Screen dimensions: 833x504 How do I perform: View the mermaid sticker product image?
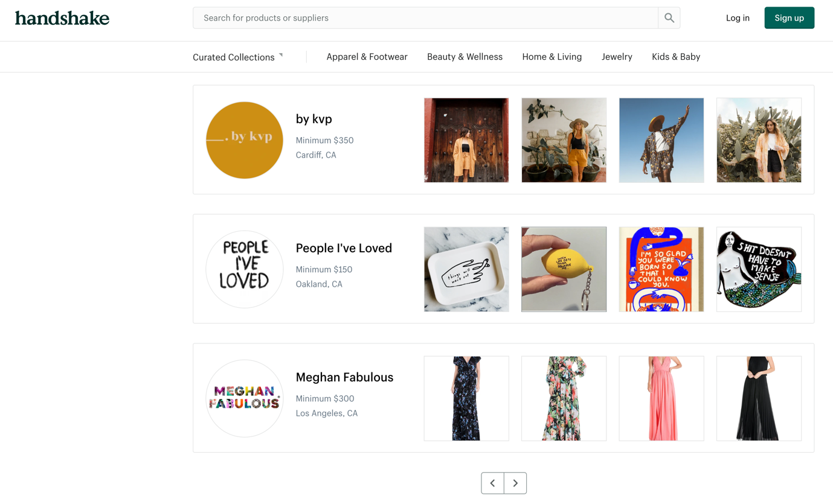tap(759, 269)
